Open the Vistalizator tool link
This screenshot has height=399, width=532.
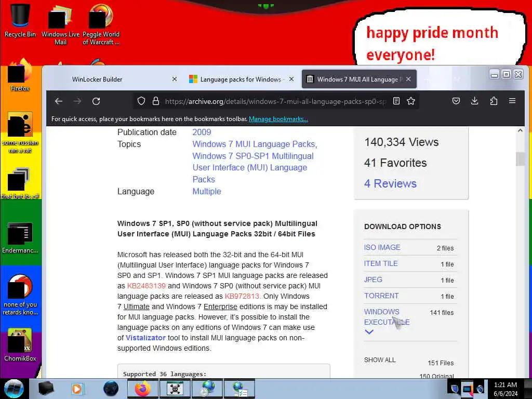[x=145, y=338]
